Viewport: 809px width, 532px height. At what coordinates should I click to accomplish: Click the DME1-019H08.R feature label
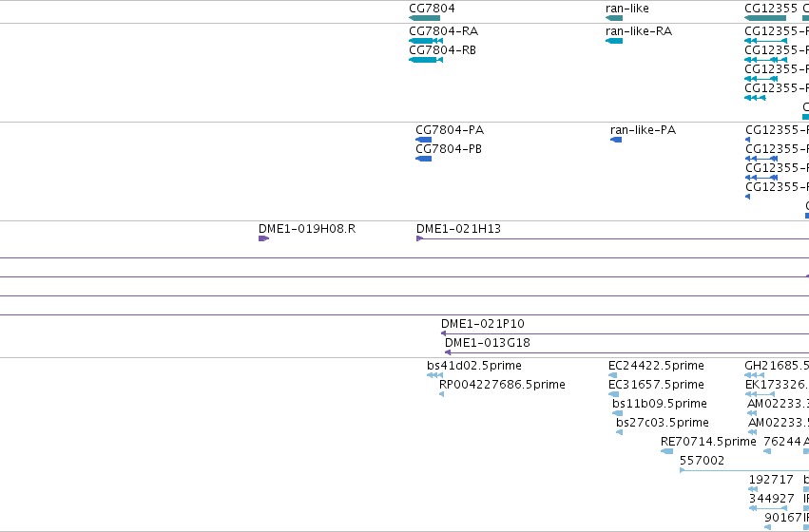click(307, 228)
